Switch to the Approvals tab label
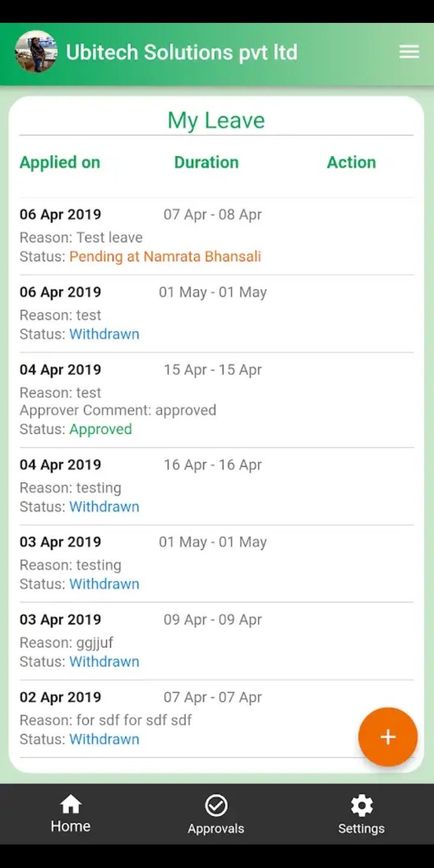The width and height of the screenshot is (434, 868). point(216,829)
